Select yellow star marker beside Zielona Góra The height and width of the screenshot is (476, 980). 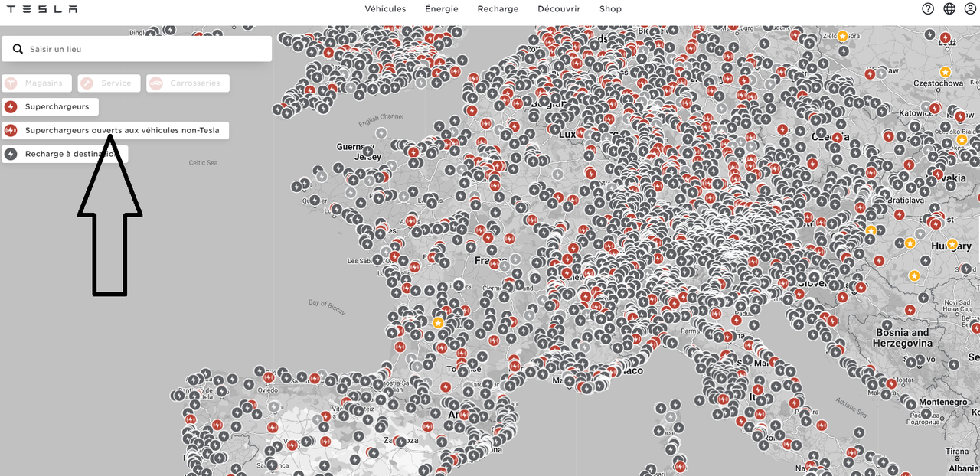click(842, 36)
